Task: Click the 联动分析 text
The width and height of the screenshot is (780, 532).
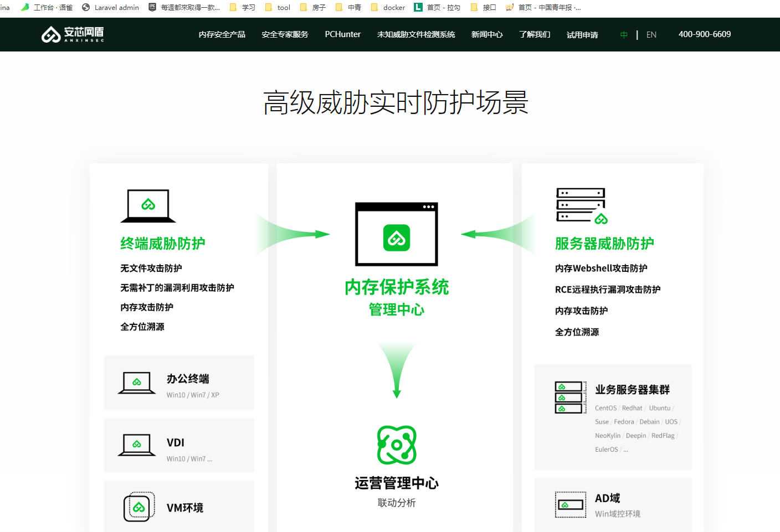Action: [397, 503]
